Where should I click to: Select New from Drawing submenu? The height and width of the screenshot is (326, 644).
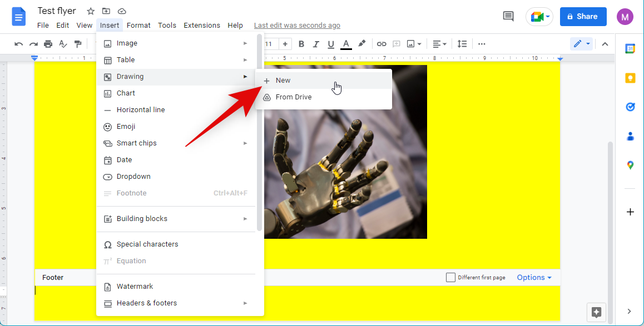tap(283, 81)
